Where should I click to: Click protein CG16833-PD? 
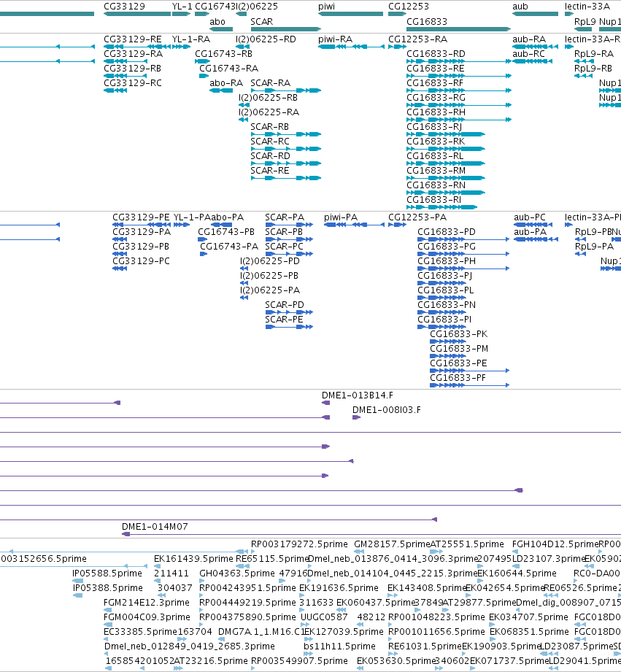click(x=463, y=239)
